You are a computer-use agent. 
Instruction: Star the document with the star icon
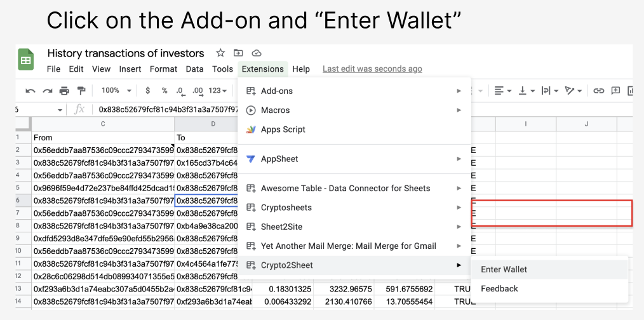click(x=220, y=53)
